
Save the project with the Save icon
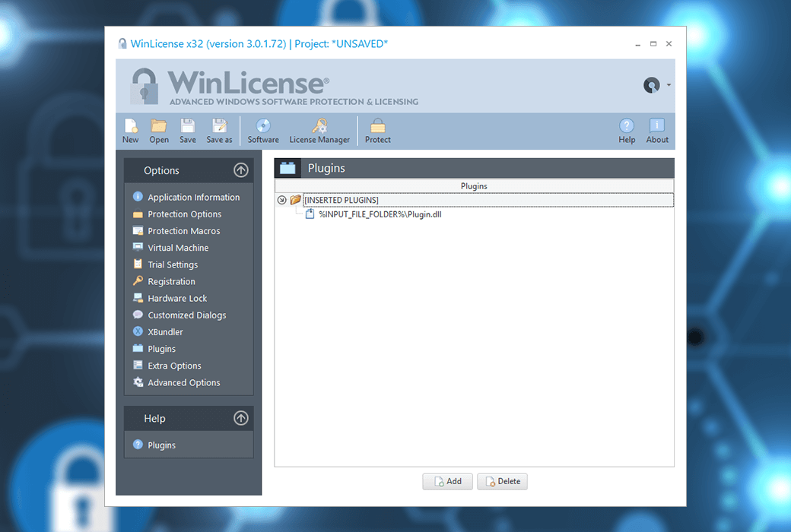point(187,130)
